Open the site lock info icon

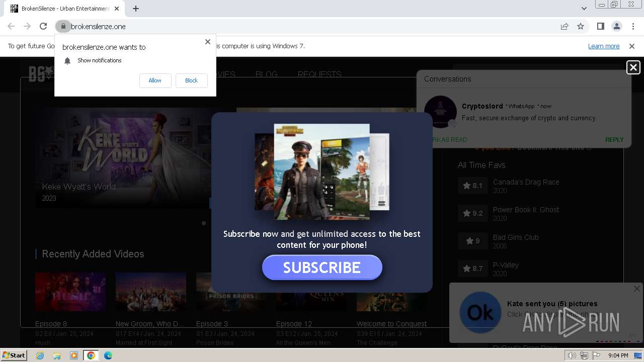point(63,26)
